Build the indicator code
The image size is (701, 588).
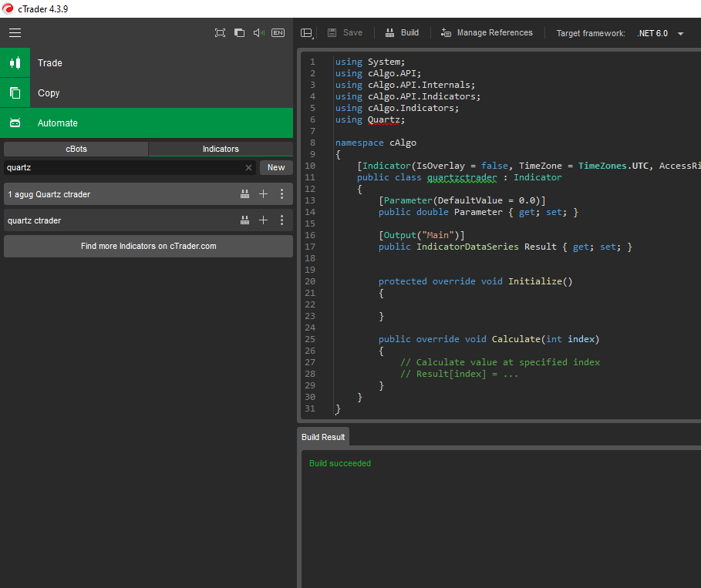[403, 32]
